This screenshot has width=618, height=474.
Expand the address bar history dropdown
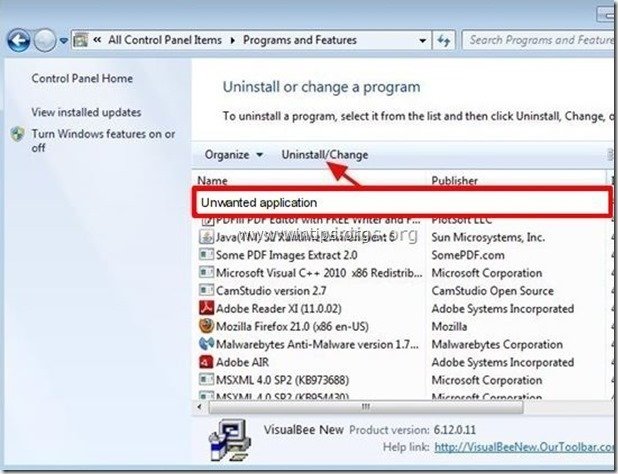coord(422,41)
